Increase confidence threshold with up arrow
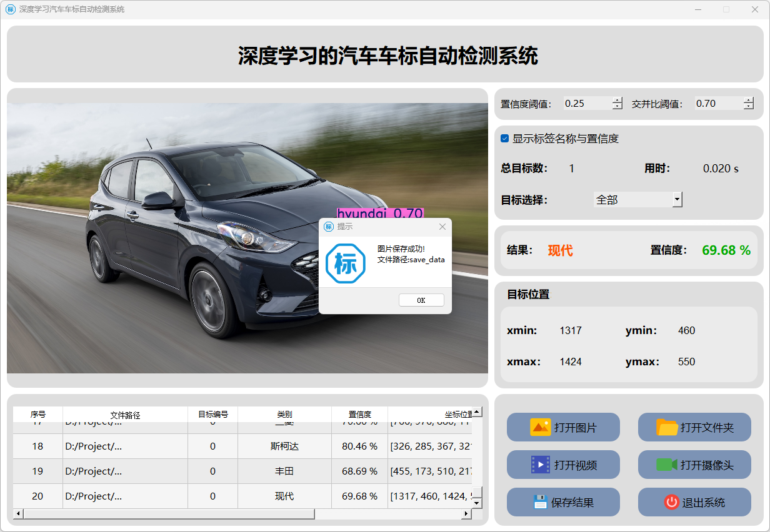 coord(617,101)
